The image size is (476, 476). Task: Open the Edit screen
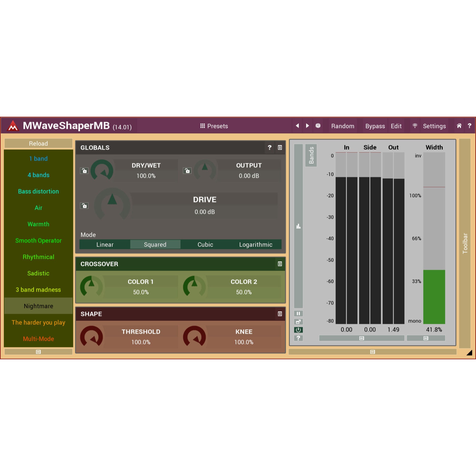(x=396, y=126)
